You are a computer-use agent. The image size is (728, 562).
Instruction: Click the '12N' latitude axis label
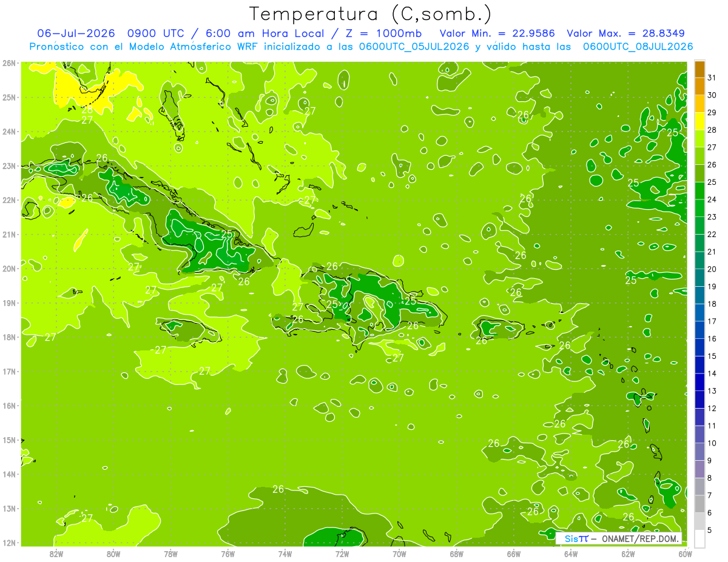[8, 542]
